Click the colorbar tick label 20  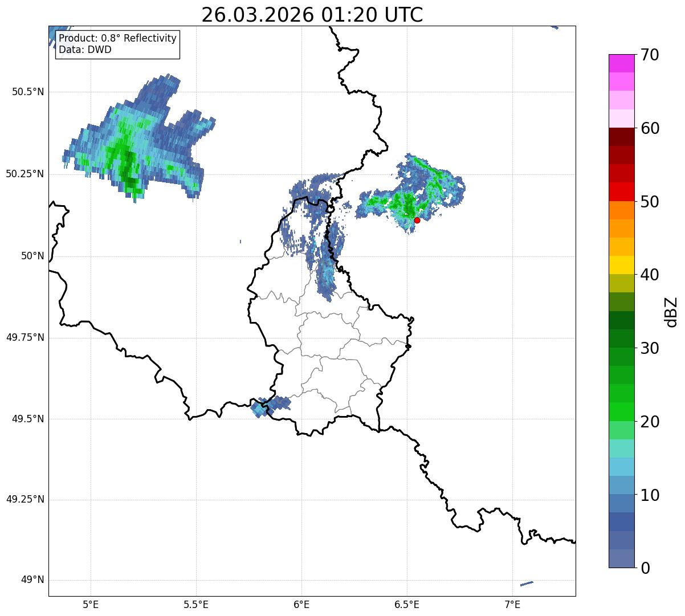pos(650,422)
